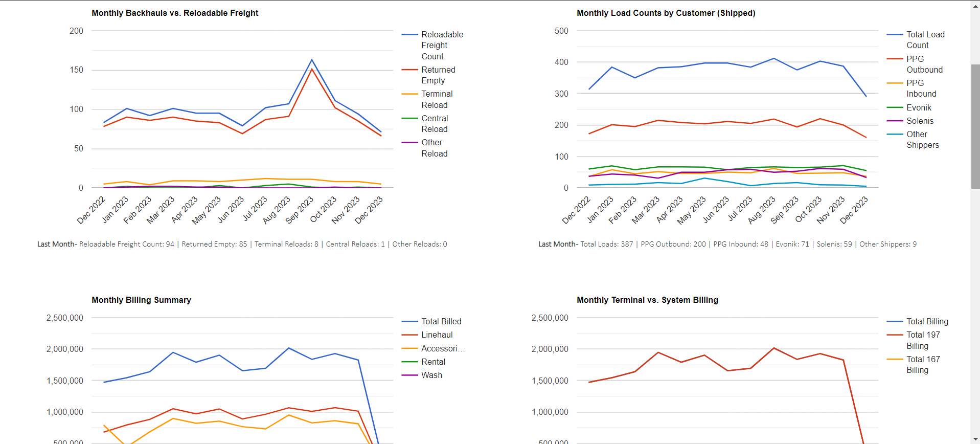980x444 pixels.
Task: Click the Total Billed legend entry
Action: pos(432,321)
